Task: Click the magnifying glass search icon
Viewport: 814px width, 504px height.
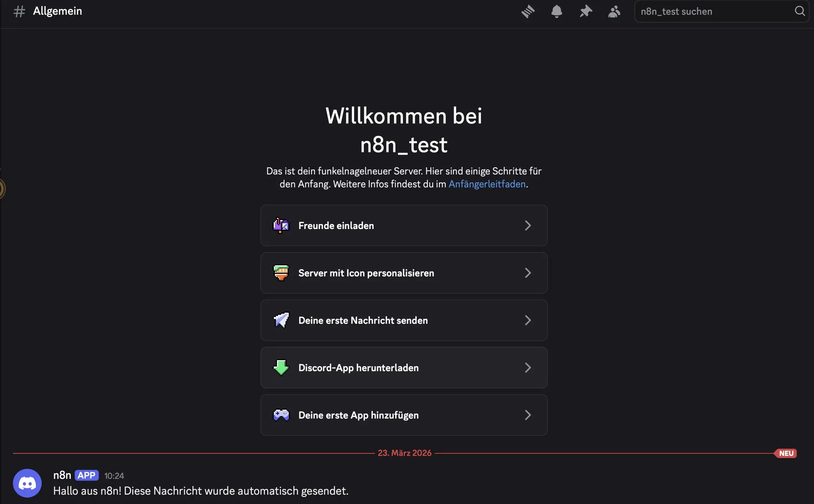Action: [x=800, y=11]
